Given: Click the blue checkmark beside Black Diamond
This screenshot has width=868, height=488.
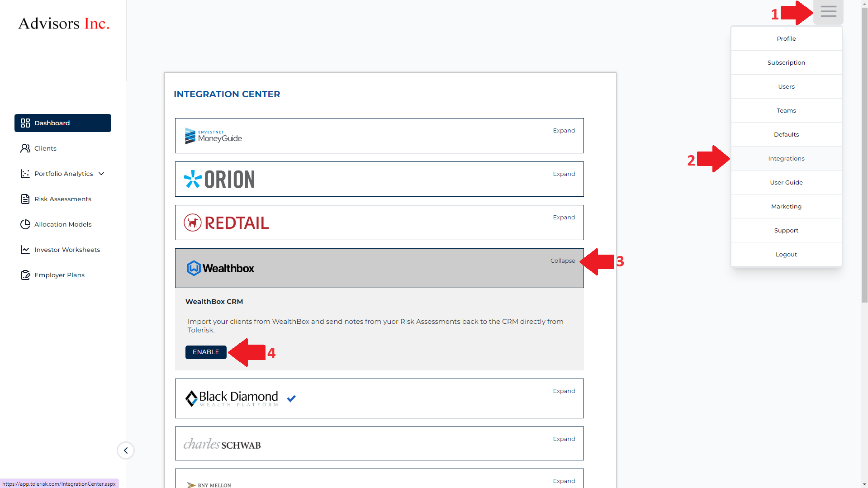Looking at the screenshot, I should pos(291,398).
